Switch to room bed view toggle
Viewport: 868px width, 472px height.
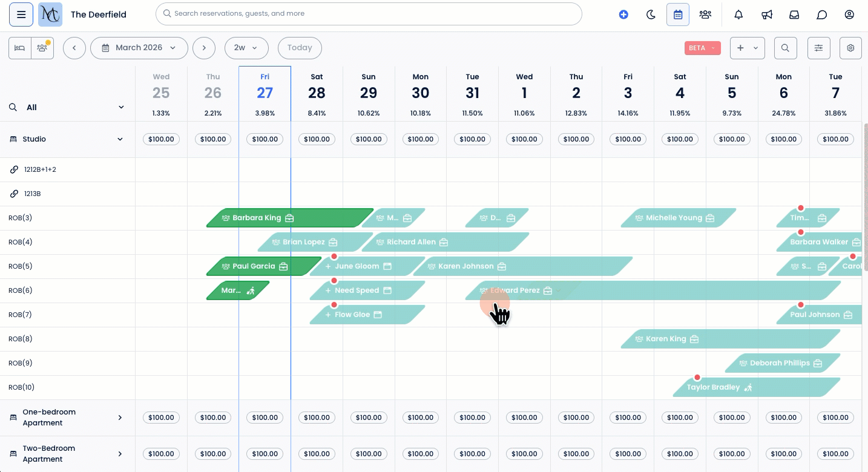click(x=20, y=48)
